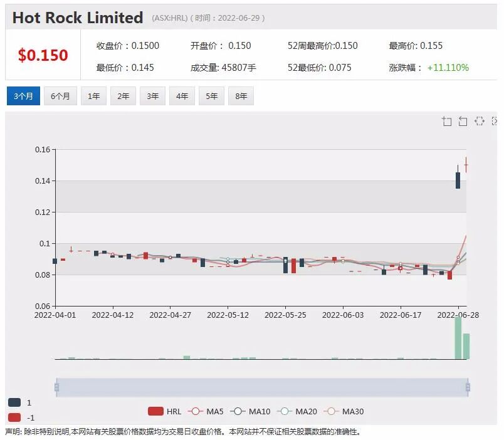This screenshot has height=440, width=504.
Task: Choose the 2年 range tab
Action: 123,96
